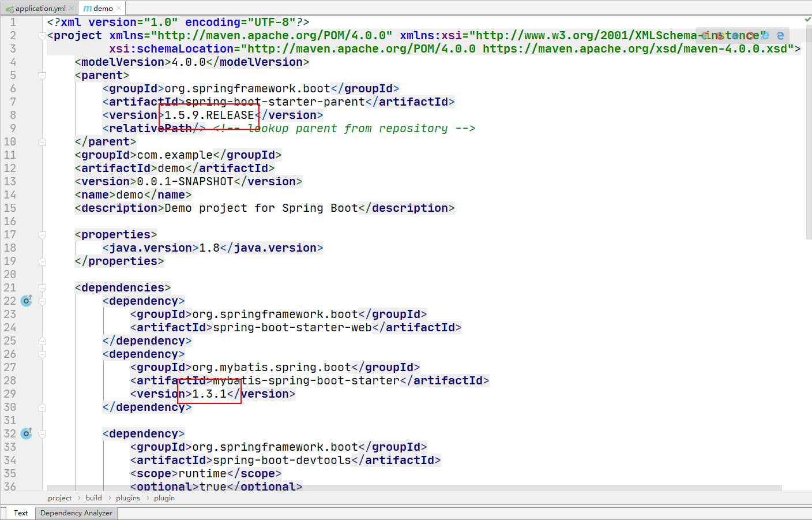Collapse the properties block fold on line 17
The width and height of the screenshot is (812, 520).
coord(42,234)
